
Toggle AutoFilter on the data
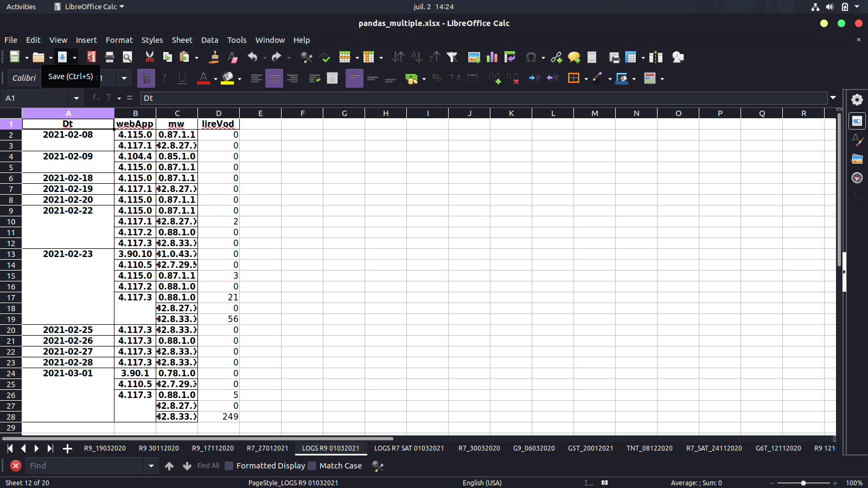[452, 57]
